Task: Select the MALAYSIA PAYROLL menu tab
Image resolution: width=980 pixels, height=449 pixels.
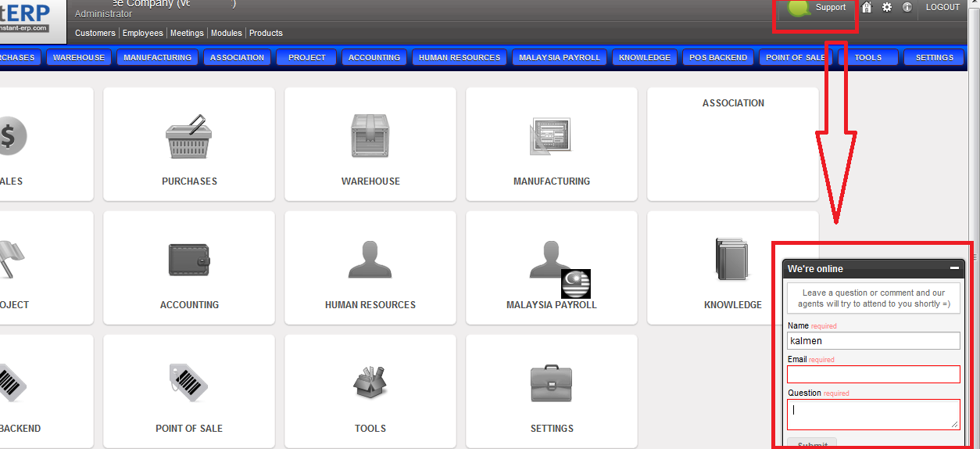Action: (560, 57)
